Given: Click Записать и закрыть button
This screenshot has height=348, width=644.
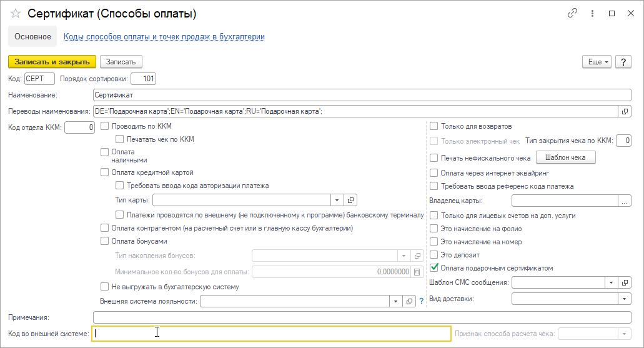Looking at the screenshot, I should pos(52,62).
